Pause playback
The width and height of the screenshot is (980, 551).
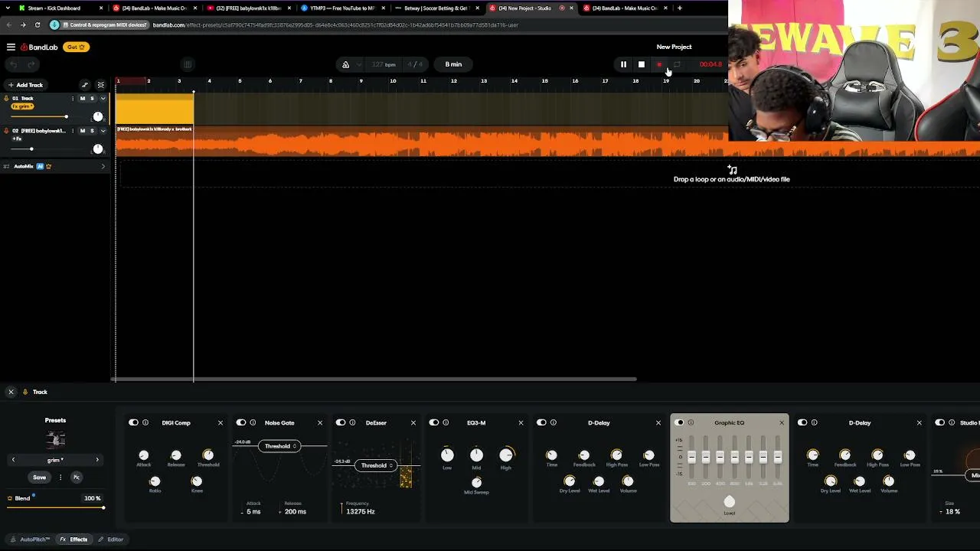[x=623, y=64]
